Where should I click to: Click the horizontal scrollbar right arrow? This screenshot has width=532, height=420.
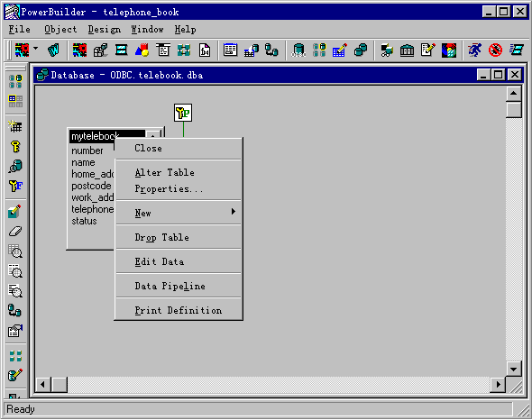(x=498, y=384)
